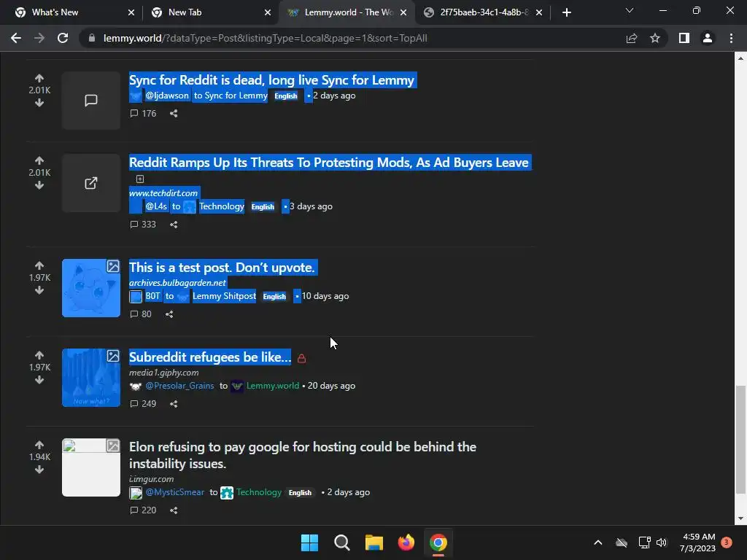Click fediverse share icon beside 249 comments
The width and height of the screenshot is (747, 560).
174,404
